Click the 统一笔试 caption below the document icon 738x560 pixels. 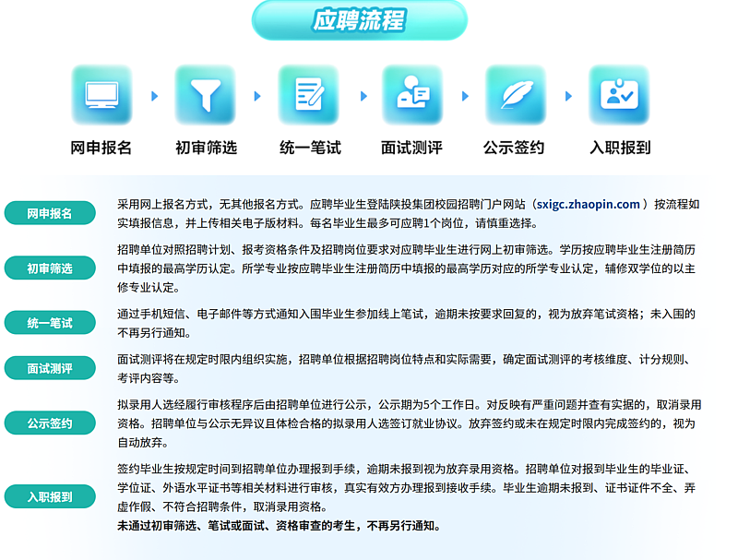(310, 148)
